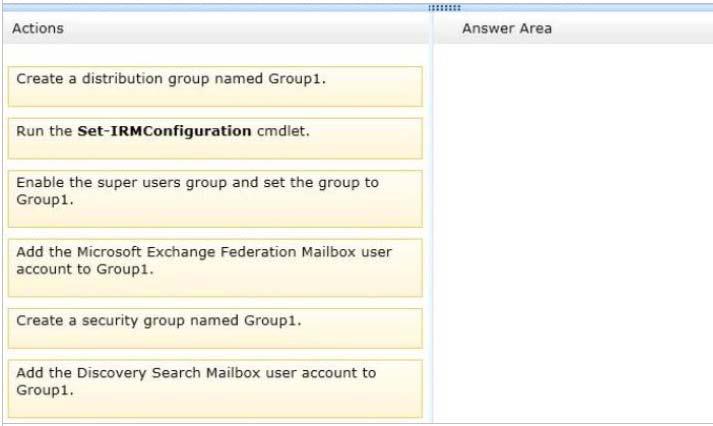Select the 'Create a distribution group named Group1' action
713x426 pixels.
(x=215, y=86)
